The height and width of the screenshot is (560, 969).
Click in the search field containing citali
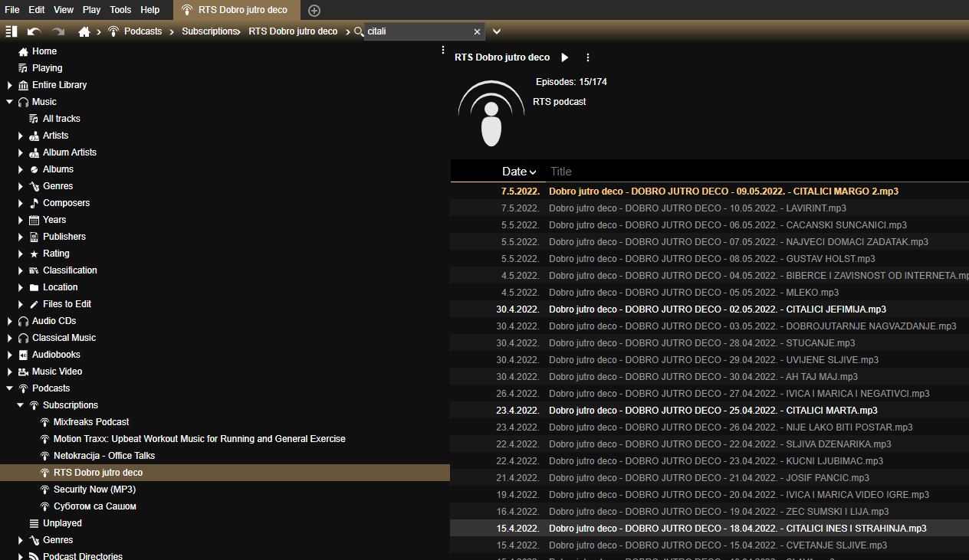418,31
